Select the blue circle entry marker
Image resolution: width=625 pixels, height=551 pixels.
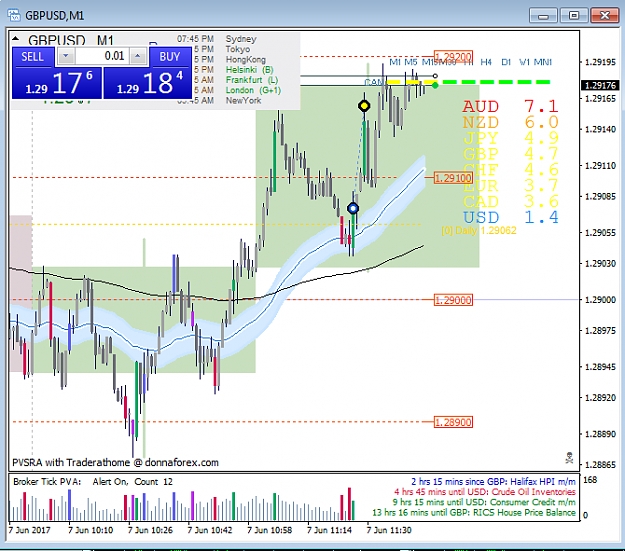tap(353, 208)
